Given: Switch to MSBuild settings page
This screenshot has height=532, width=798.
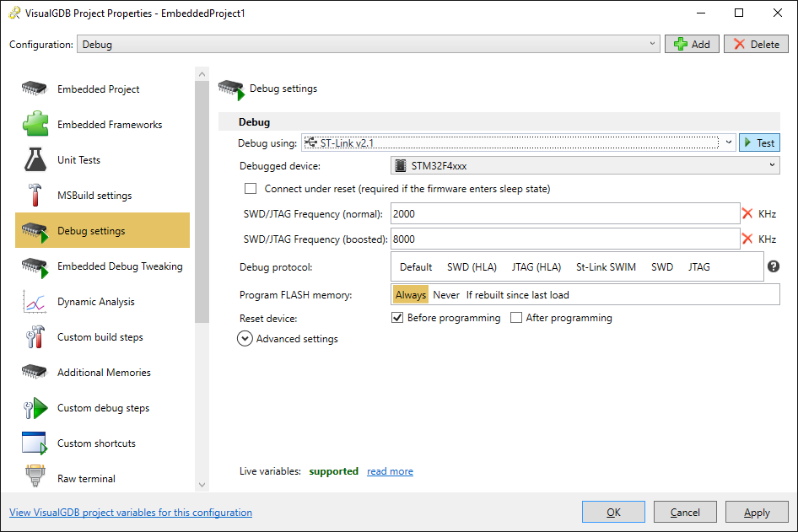Looking at the screenshot, I should click(x=102, y=196).
